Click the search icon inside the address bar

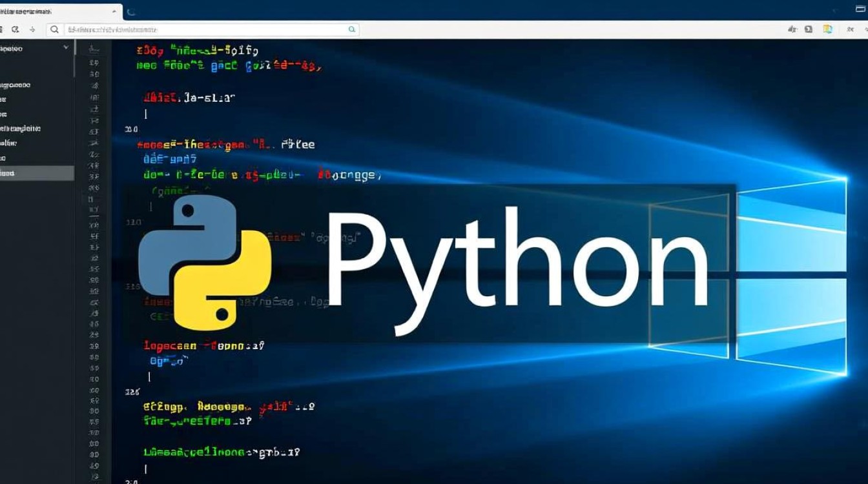click(x=351, y=29)
